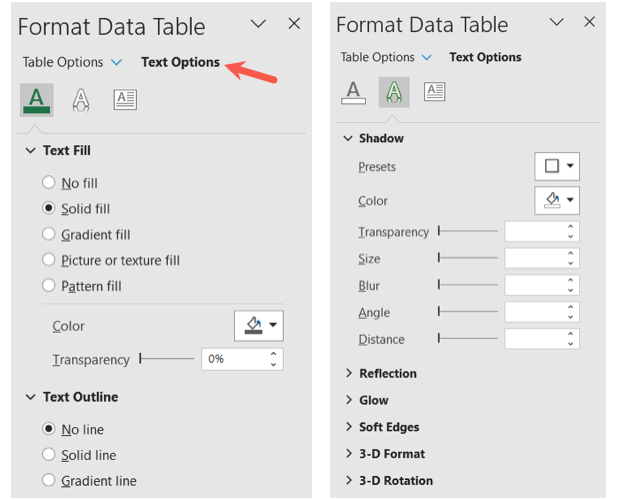Collapse the Text Fill section
618x500 pixels.
pyautogui.click(x=30, y=150)
